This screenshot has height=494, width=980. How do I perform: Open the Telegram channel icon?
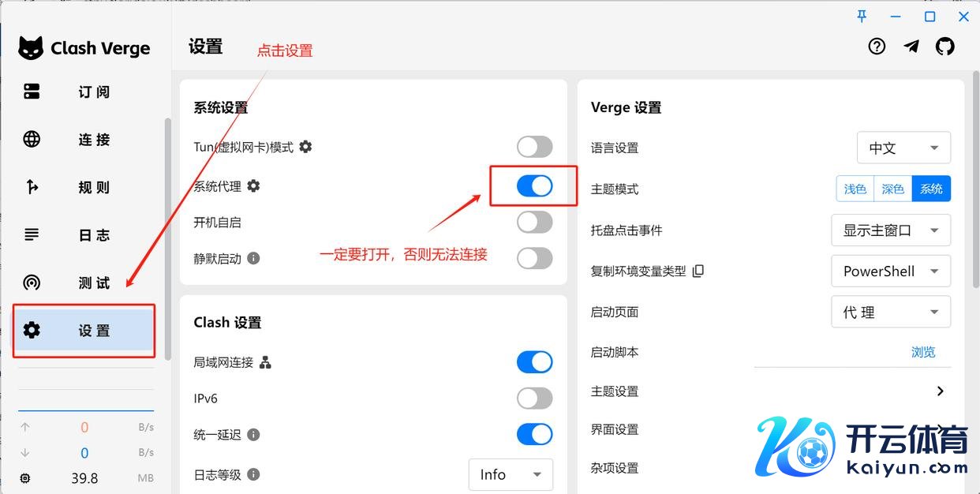(x=911, y=47)
